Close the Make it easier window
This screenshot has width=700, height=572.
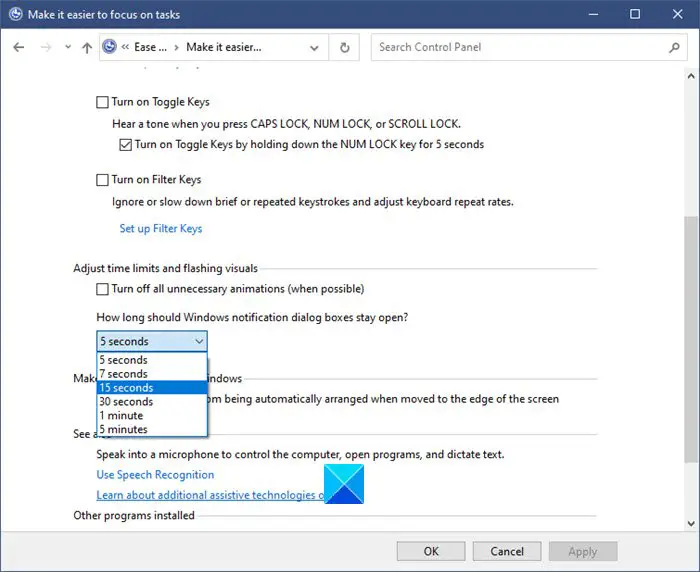click(677, 14)
